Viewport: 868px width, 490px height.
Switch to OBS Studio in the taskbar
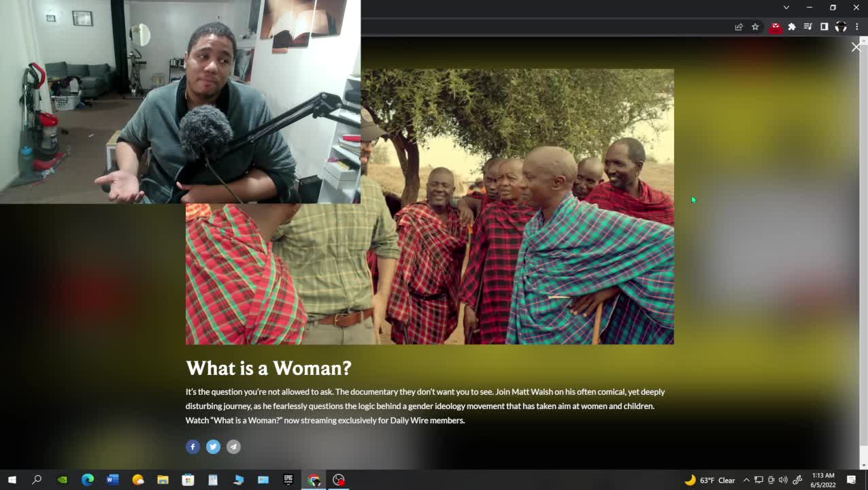[x=339, y=480]
